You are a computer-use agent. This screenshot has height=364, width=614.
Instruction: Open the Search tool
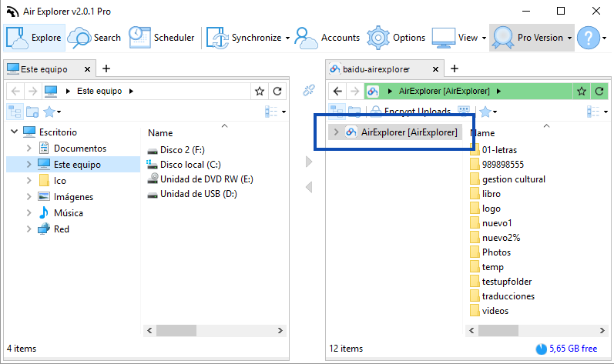click(94, 38)
